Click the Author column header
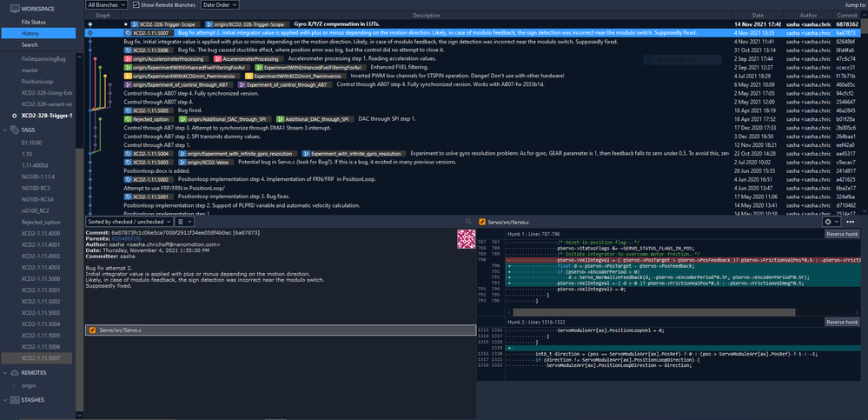 [x=808, y=16]
